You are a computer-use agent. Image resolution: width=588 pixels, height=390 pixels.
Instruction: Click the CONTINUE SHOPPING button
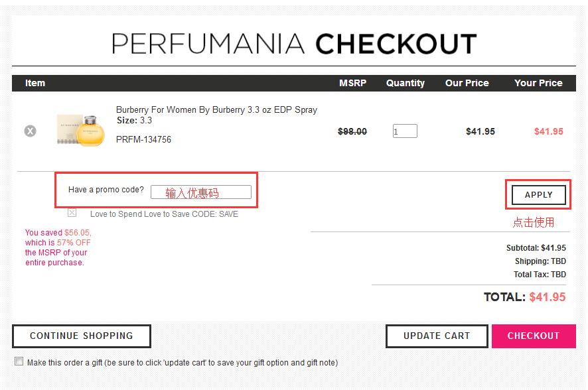click(x=82, y=336)
